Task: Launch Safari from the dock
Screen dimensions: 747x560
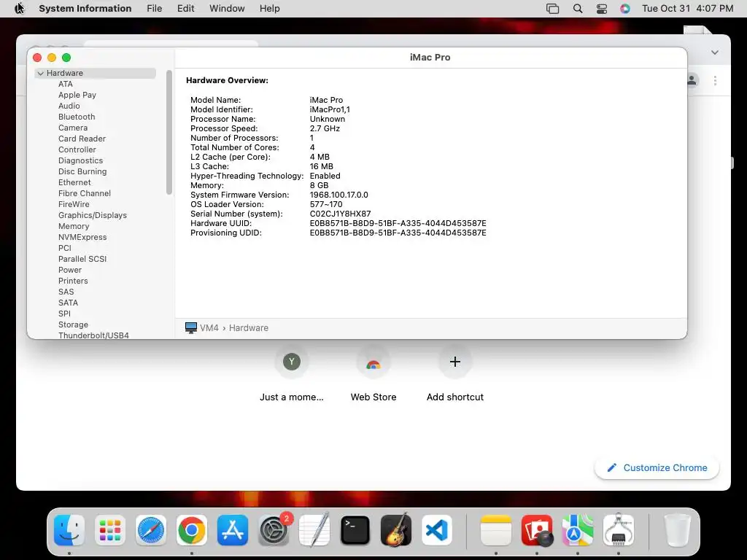Action: coord(151,530)
